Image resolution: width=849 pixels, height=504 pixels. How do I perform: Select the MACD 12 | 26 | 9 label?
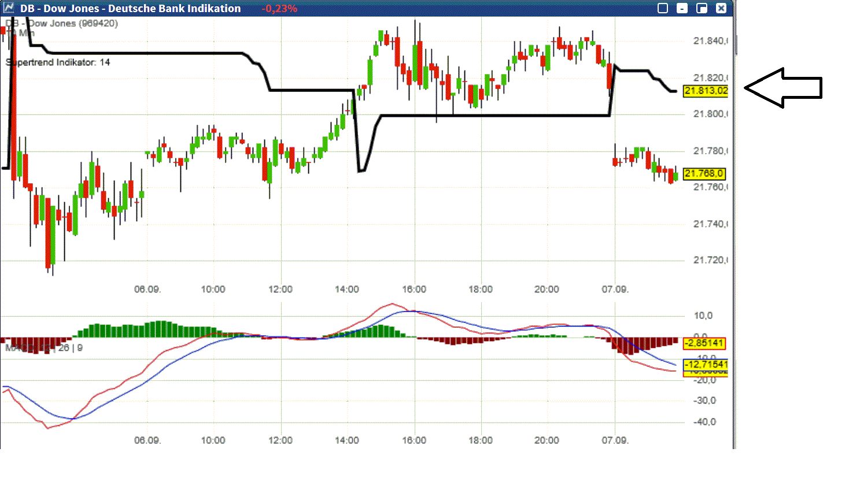point(44,348)
